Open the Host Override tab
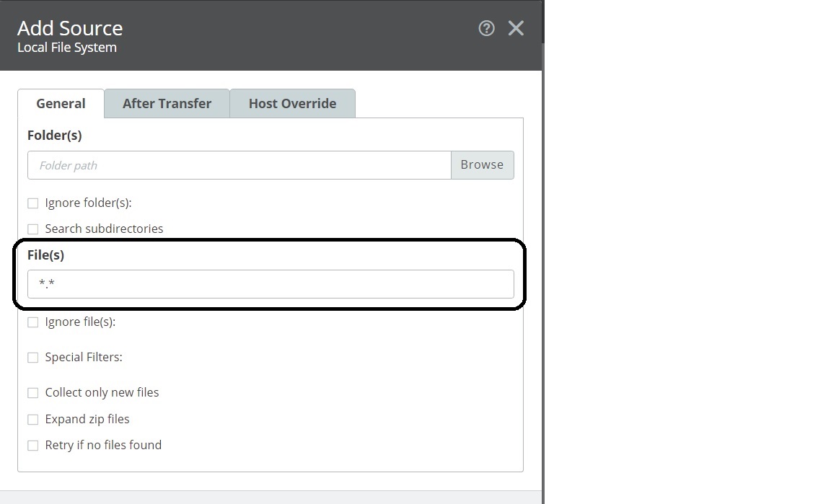The image size is (831, 504). pos(293,103)
